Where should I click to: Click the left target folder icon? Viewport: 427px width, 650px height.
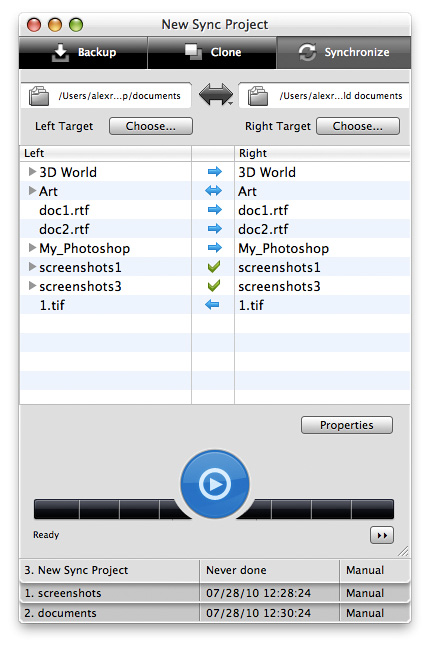39,96
